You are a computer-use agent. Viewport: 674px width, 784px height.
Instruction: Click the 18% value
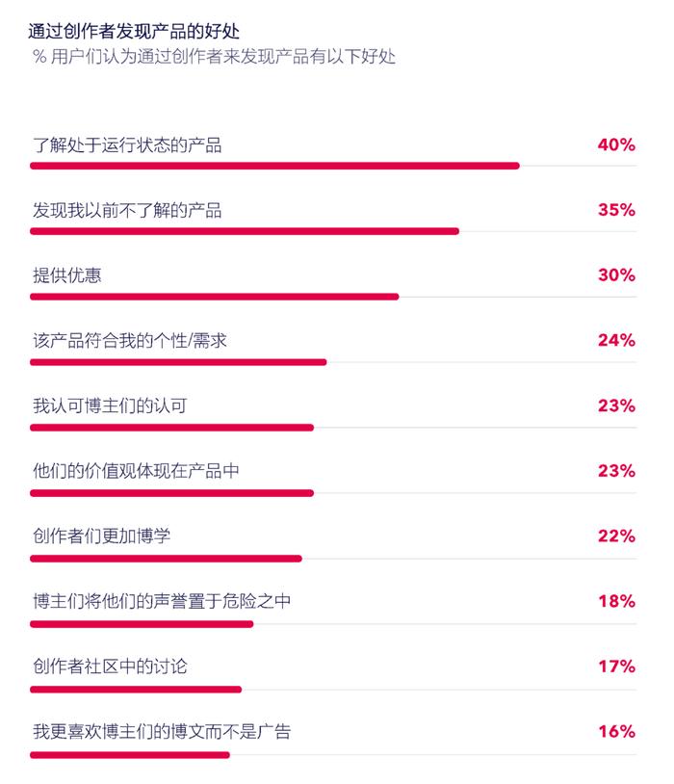click(x=616, y=601)
